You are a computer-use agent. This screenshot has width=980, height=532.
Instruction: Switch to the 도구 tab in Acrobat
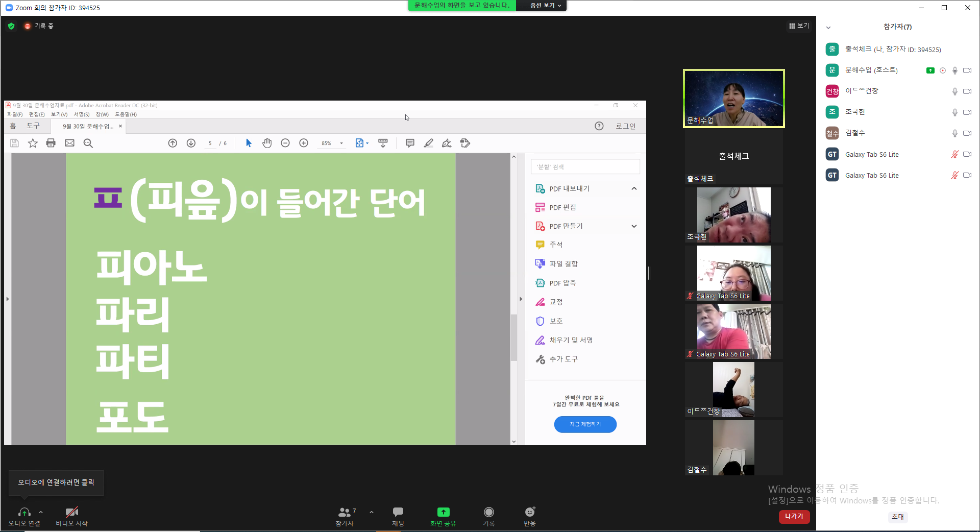pos(33,126)
